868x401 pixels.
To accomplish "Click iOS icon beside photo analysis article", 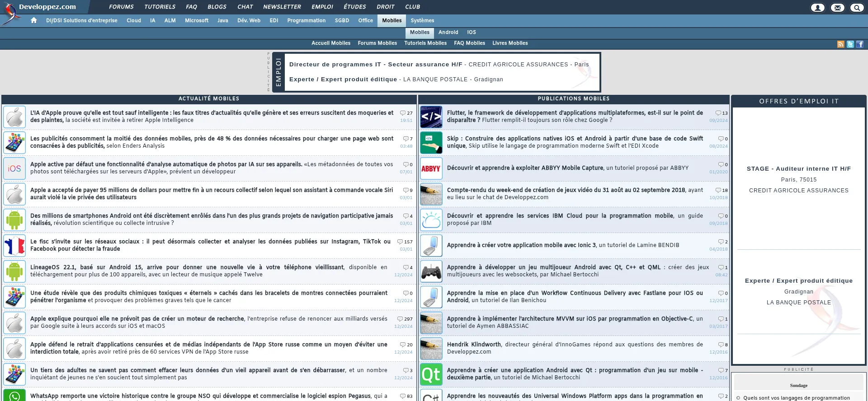I will click(x=14, y=168).
